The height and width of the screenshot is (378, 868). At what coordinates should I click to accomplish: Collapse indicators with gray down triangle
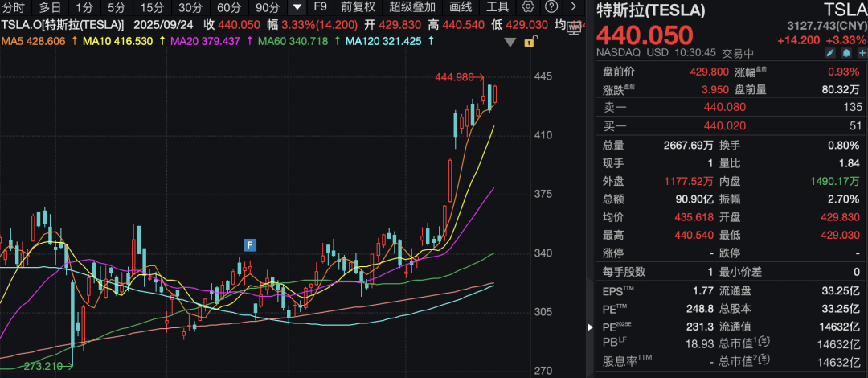[511, 42]
